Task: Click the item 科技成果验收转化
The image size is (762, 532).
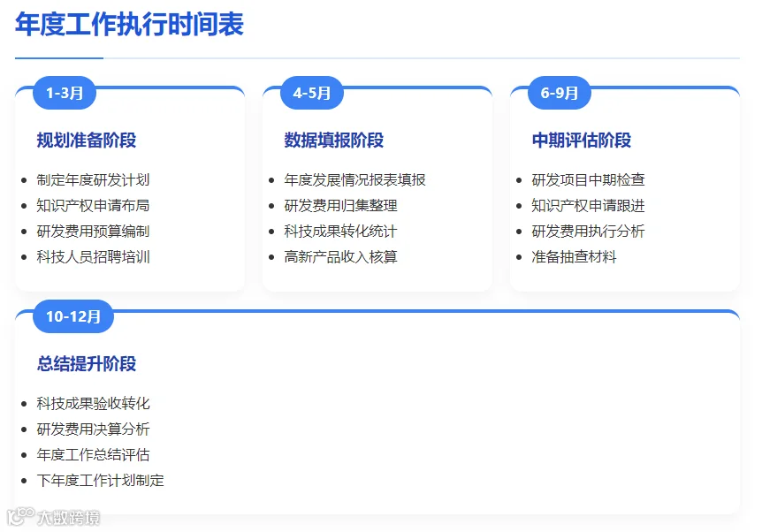Action: (x=93, y=403)
